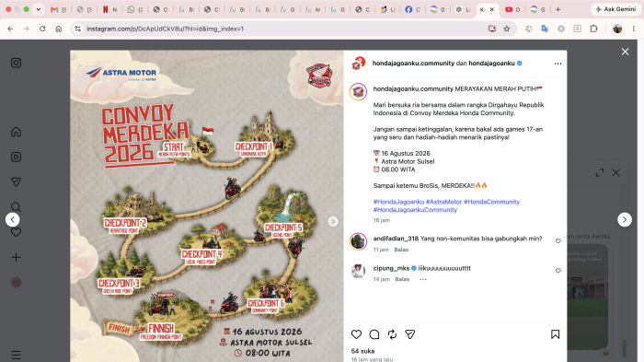Go to the previous post arrow
Screen dimensions: 644x362
[x=12, y=219]
